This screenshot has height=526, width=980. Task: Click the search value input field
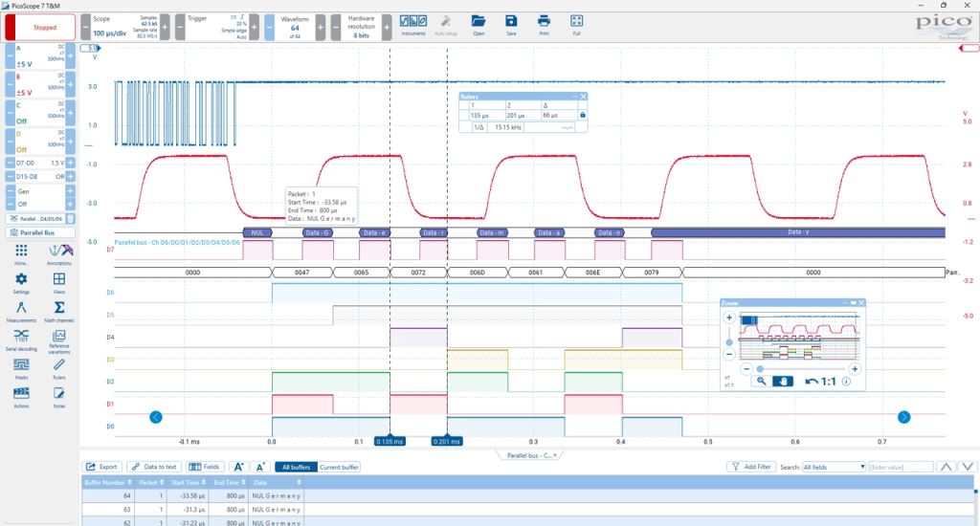click(x=901, y=468)
